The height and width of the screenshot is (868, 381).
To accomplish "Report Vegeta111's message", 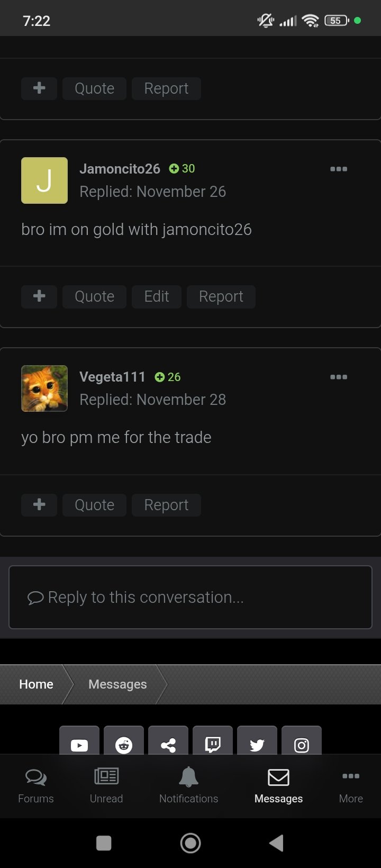I will pos(166,505).
